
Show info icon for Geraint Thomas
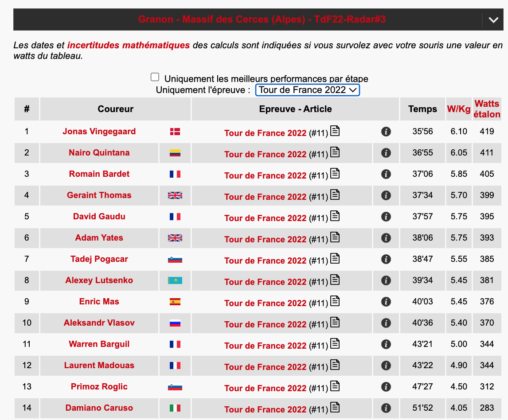click(x=386, y=195)
